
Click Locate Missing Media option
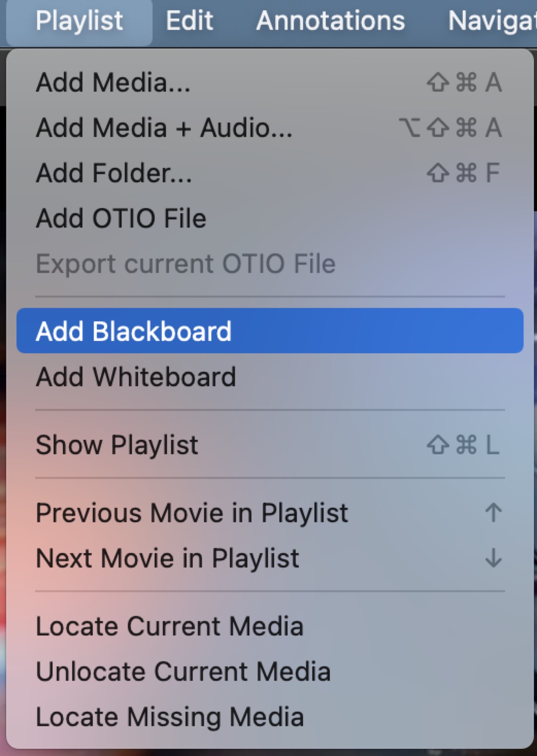(270, 717)
